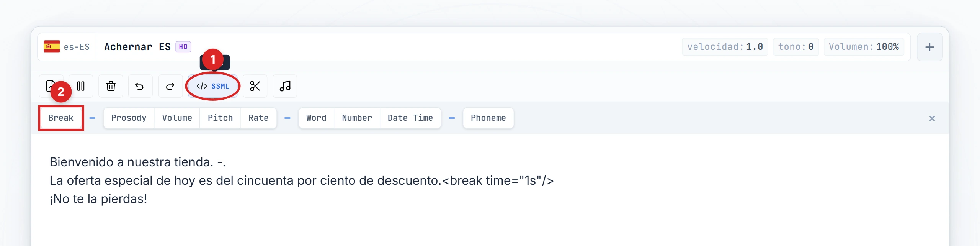
Task: Click the plus add block button
Action: (929, 47)
